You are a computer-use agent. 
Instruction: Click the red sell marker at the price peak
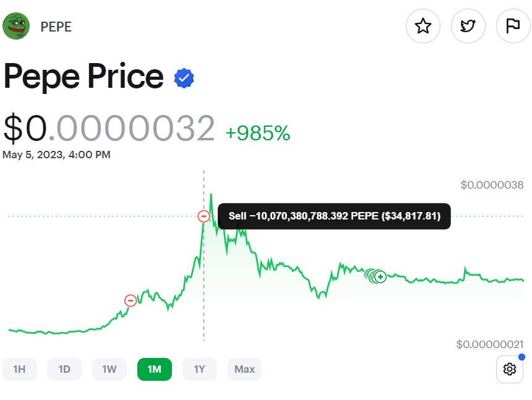click(204, 216)
